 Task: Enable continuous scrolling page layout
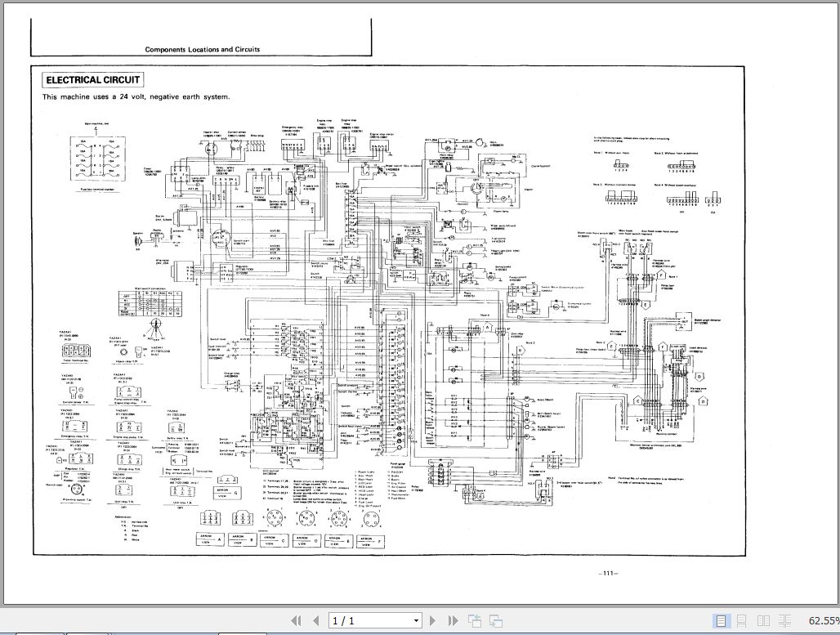tap(742, 621)
